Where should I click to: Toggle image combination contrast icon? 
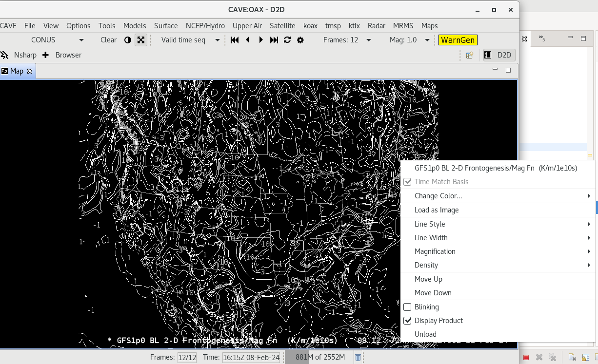pos(128,40)
